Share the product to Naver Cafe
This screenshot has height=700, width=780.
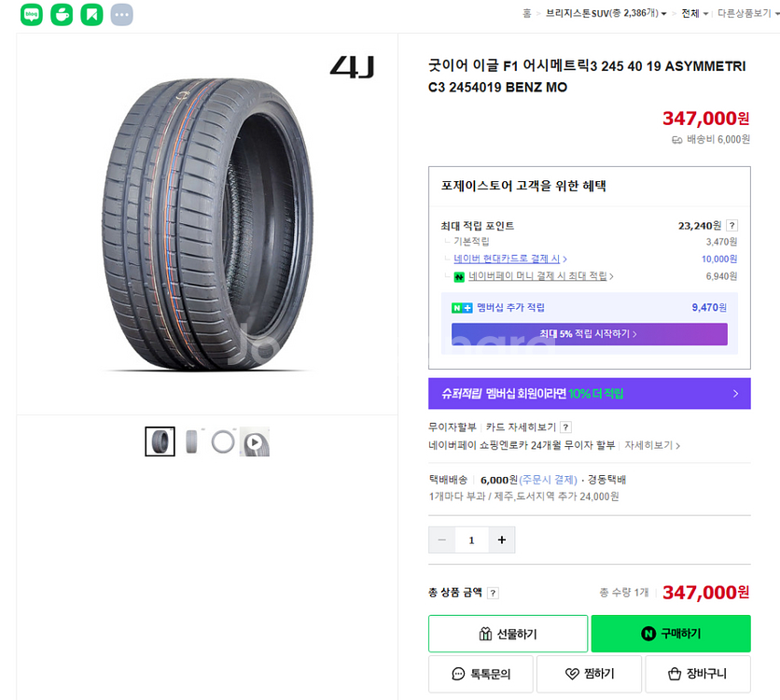(62, 15)
